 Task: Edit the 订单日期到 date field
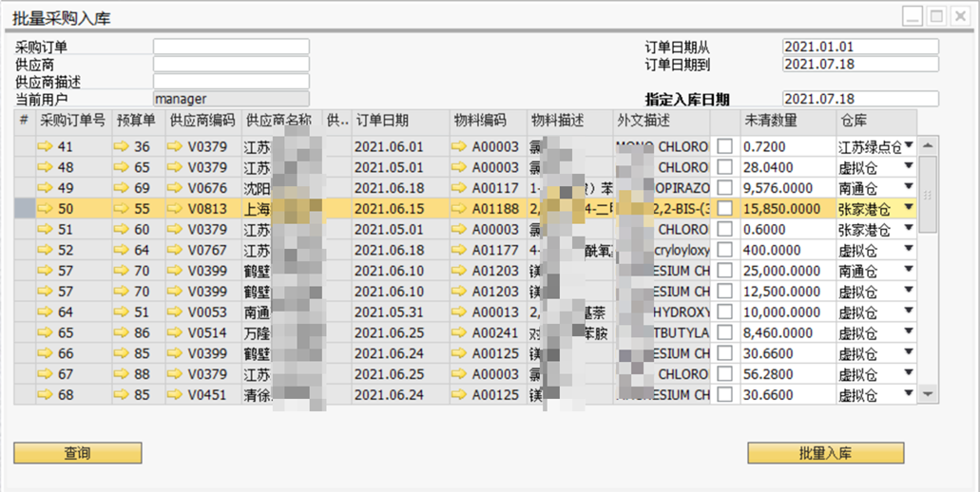tap(860, 65)
